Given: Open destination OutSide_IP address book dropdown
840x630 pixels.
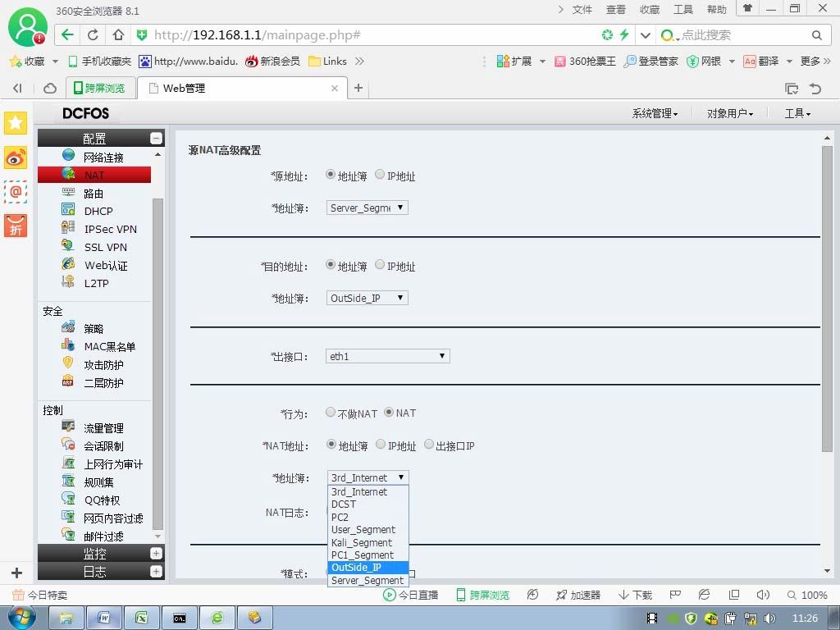Looking at the screenshot, I should [367, 298].
